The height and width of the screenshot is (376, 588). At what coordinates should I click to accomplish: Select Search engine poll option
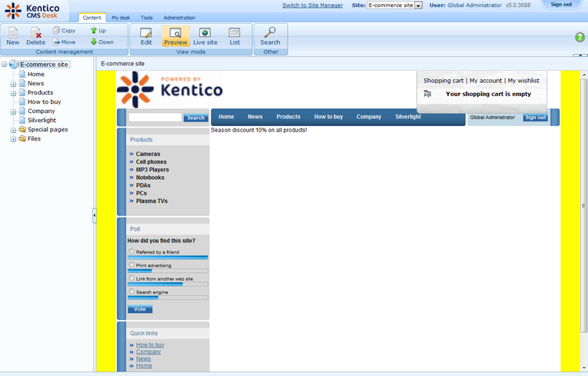tap(132, 291)
